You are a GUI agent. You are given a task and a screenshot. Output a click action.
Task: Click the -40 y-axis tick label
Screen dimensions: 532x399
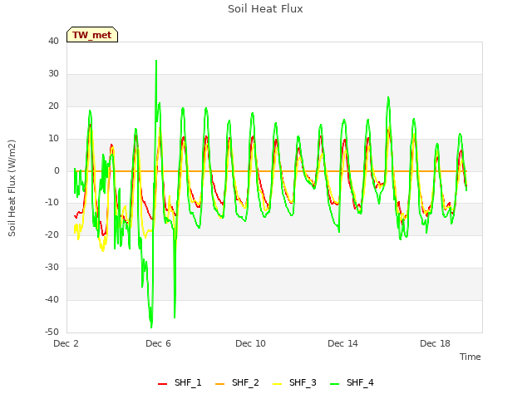[52, 299]
